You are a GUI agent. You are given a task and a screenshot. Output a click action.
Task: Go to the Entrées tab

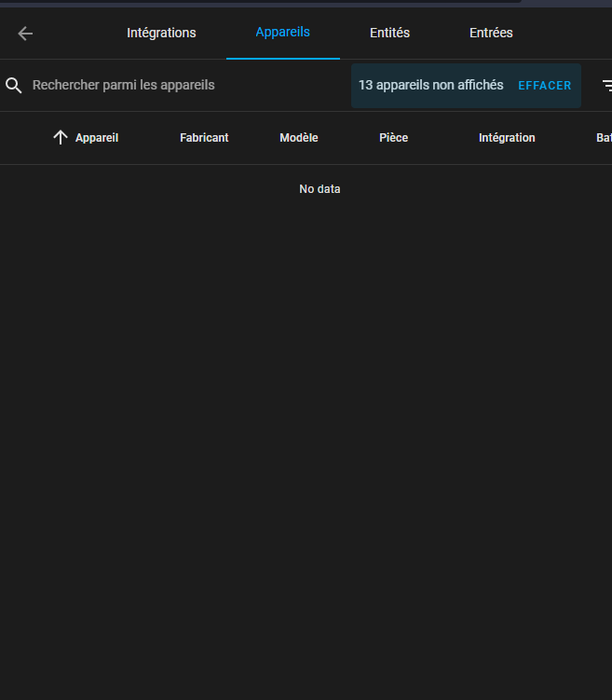coord(491,33)
